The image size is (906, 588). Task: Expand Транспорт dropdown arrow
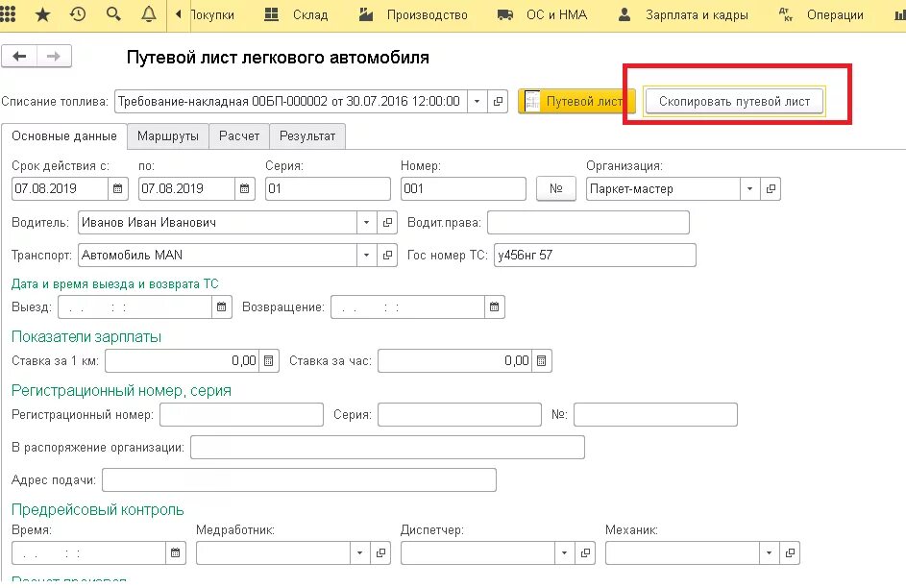point(366,255)
